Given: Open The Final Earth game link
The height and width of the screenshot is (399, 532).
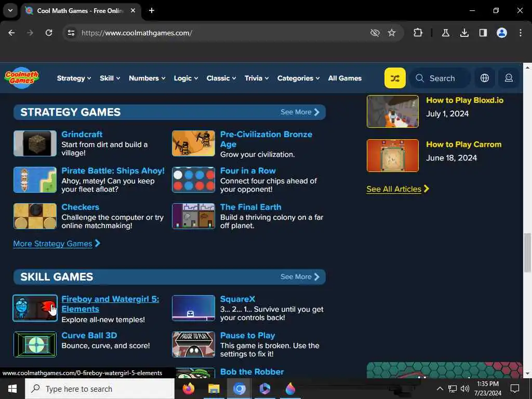Looking at the screenshot, I should pos(251,207).
